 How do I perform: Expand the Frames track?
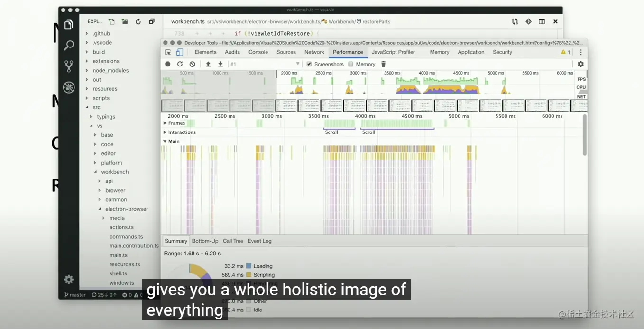point(165,123)
